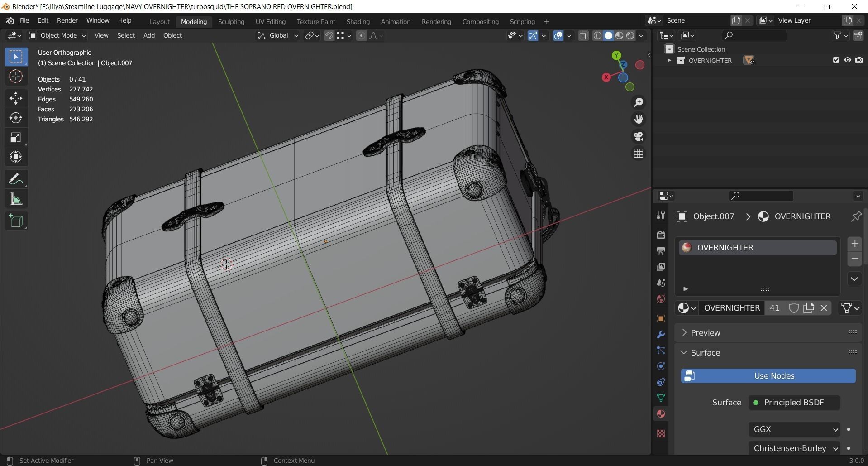Open material slot specials chevron menu
Screen dimensions: 868x466
pos(854,279)
